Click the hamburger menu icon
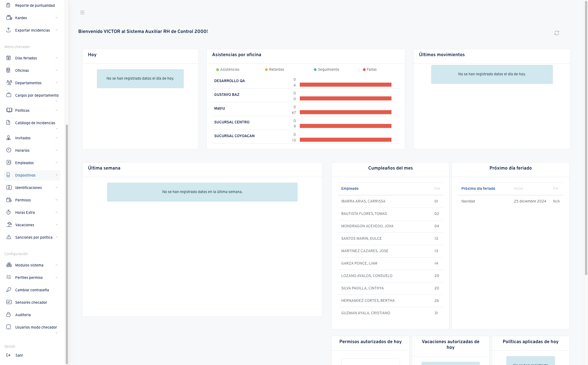 (82, 12)
